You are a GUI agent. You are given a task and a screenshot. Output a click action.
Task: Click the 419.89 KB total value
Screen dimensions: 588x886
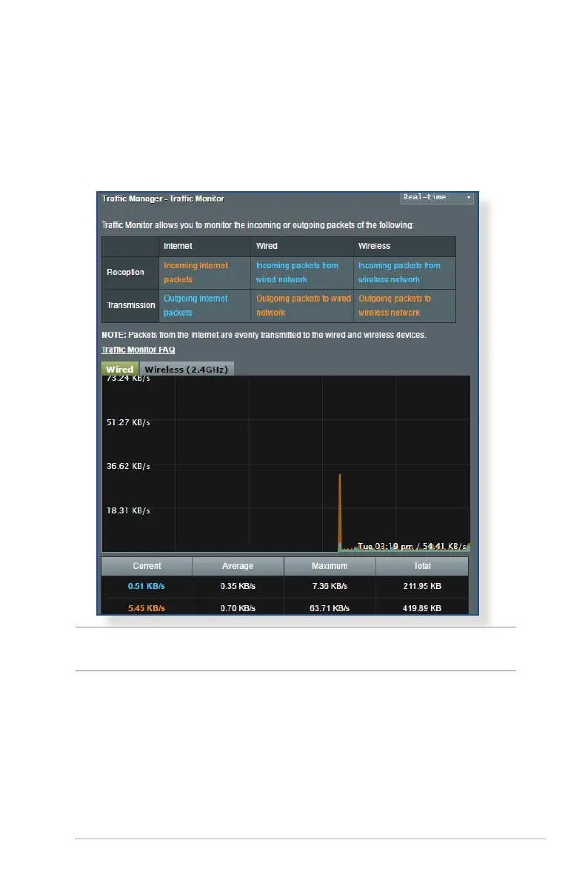pyautogui.click(x=422, y=608)
